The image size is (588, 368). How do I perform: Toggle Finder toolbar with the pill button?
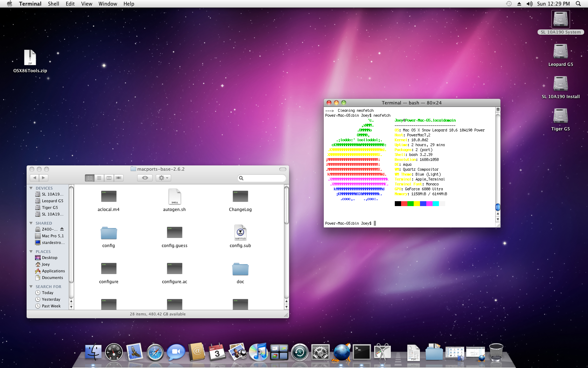click(282, 169)
